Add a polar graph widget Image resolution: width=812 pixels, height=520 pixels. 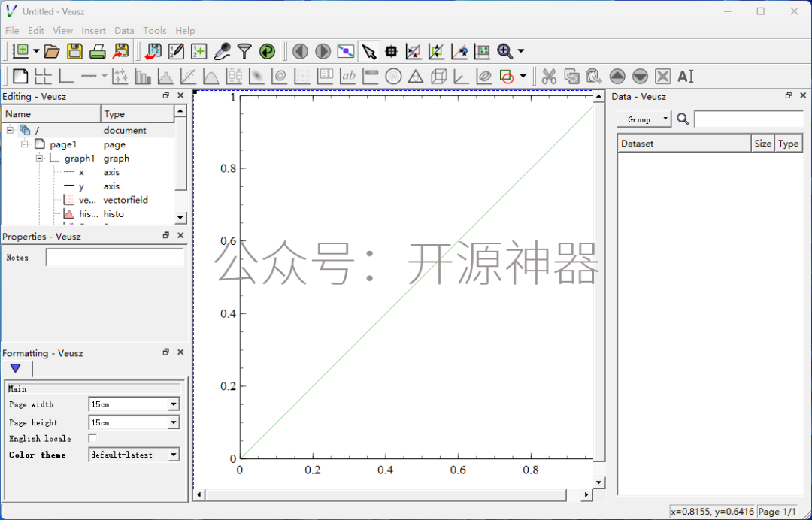(x=393, y=77)
